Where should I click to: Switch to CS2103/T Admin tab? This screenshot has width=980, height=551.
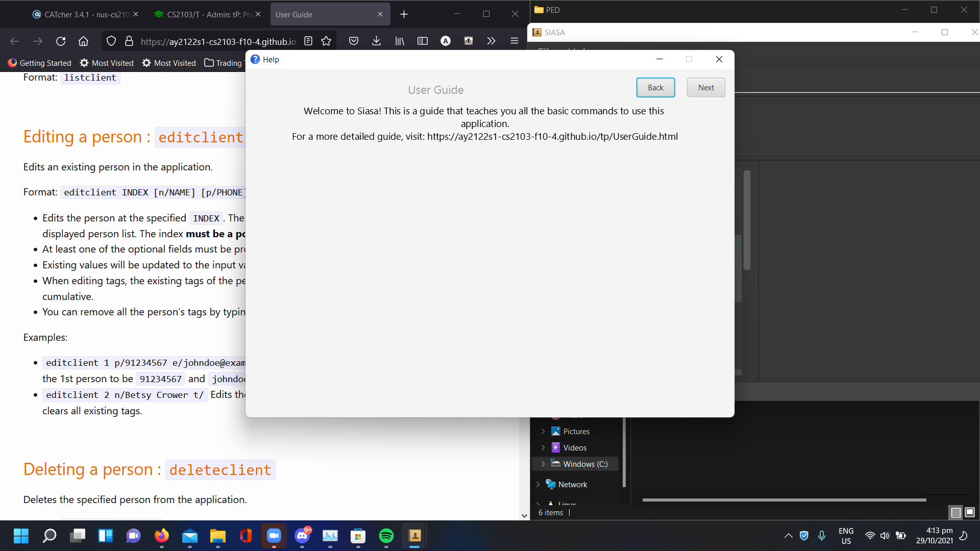click(204, 14)
